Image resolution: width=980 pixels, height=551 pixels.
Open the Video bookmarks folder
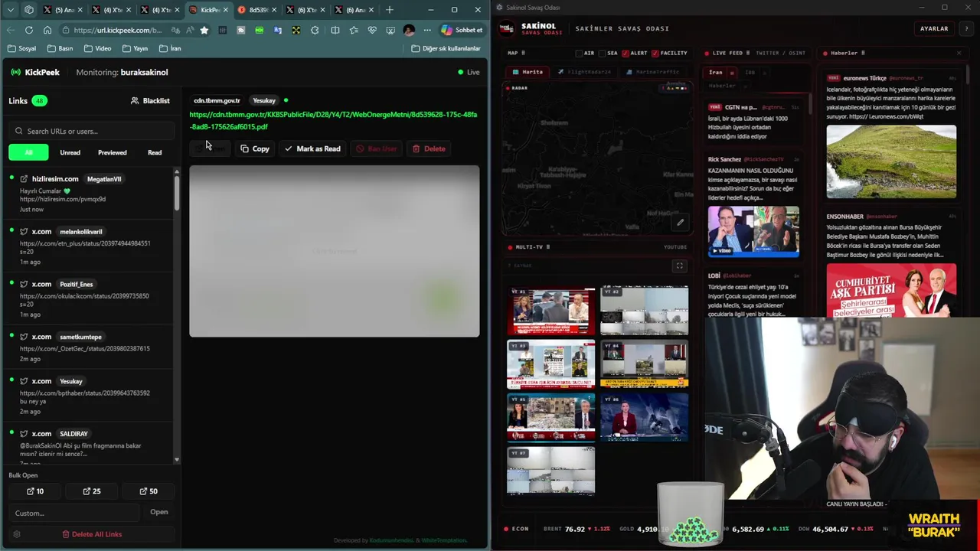[x=97, y=48]
